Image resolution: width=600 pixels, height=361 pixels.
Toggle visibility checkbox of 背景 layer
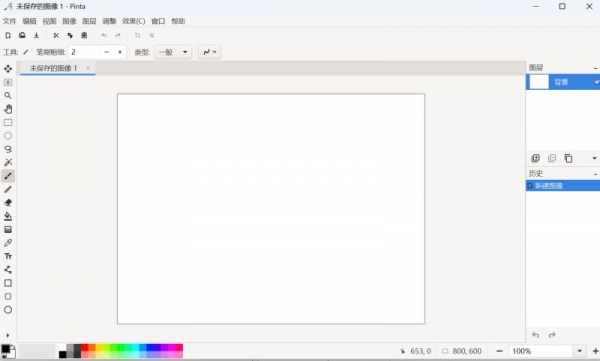[x=596, y=82]
